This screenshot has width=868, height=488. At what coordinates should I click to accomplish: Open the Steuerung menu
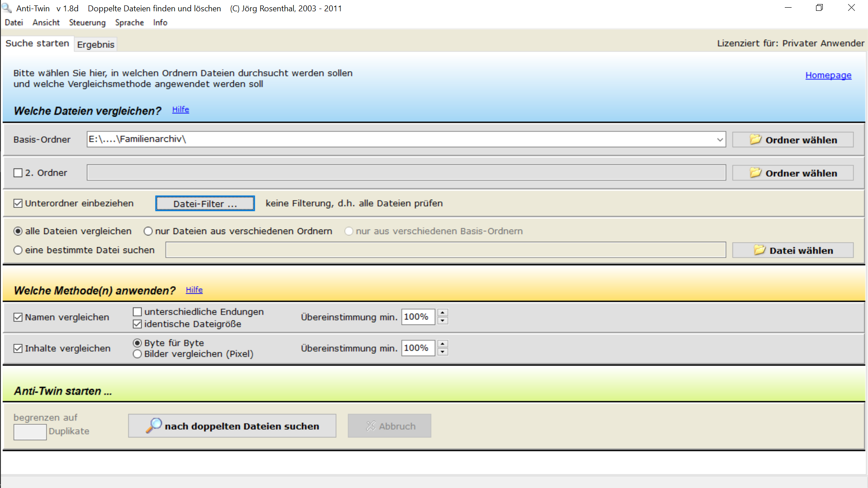point(87,23)
